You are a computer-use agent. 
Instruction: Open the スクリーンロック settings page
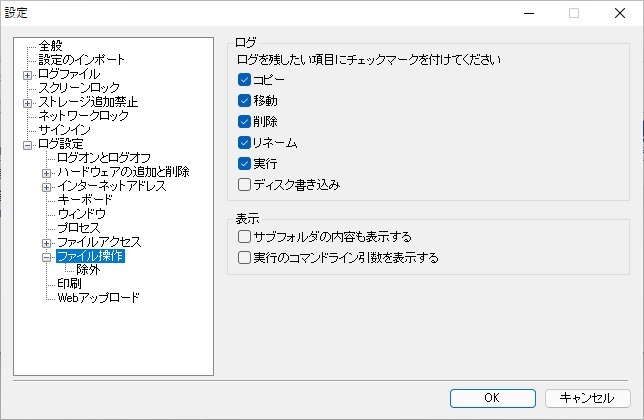tap(79, 87)
